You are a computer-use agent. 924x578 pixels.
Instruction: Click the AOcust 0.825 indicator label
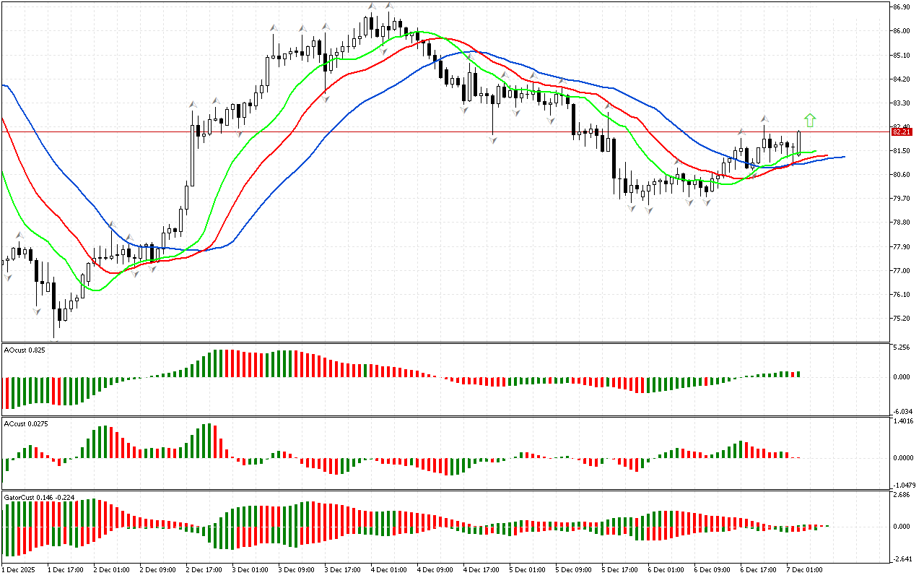pyautogui.click(x=25, y=350)
